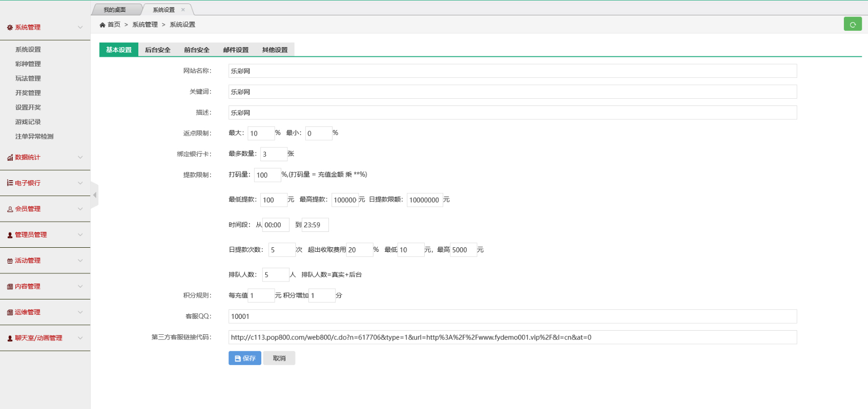Collapse the sidebar with the arrow handle
Screen dimensions: 868x409
click(x=94, y=195)
